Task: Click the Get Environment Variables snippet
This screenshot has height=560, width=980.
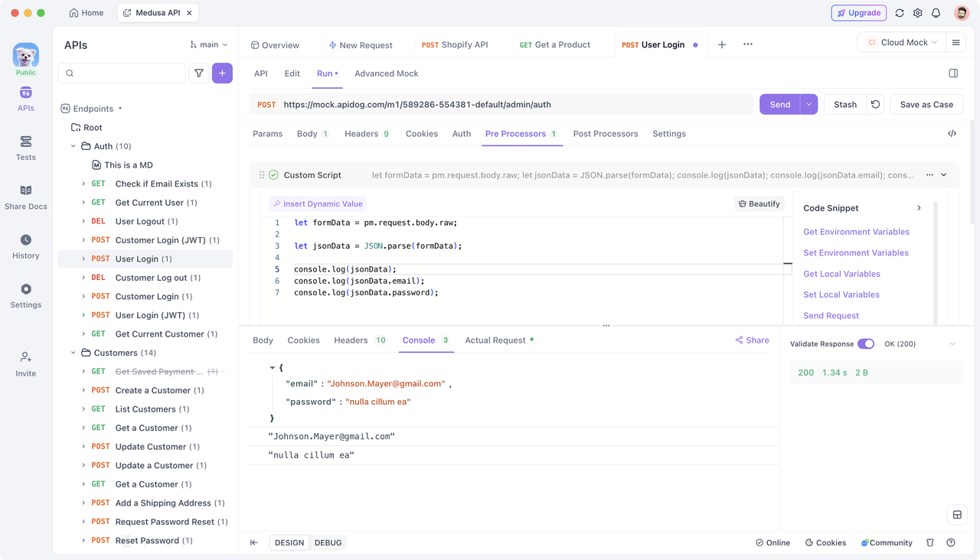Action: tap(856, 232)
